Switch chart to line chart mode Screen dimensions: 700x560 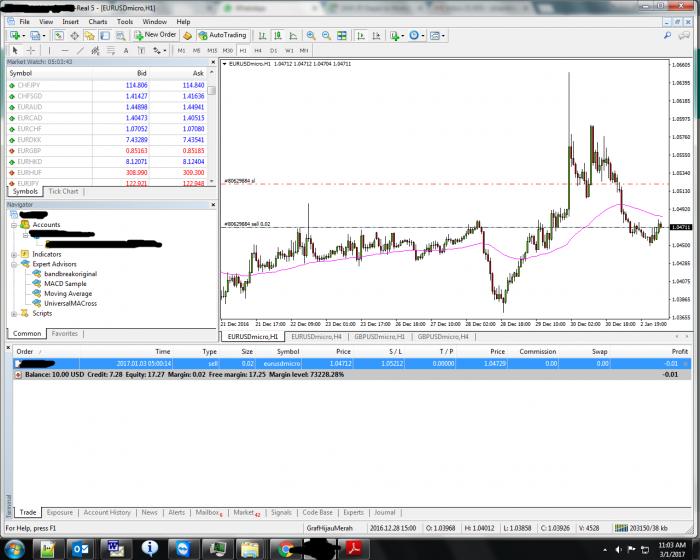click(x=293, y=35)
